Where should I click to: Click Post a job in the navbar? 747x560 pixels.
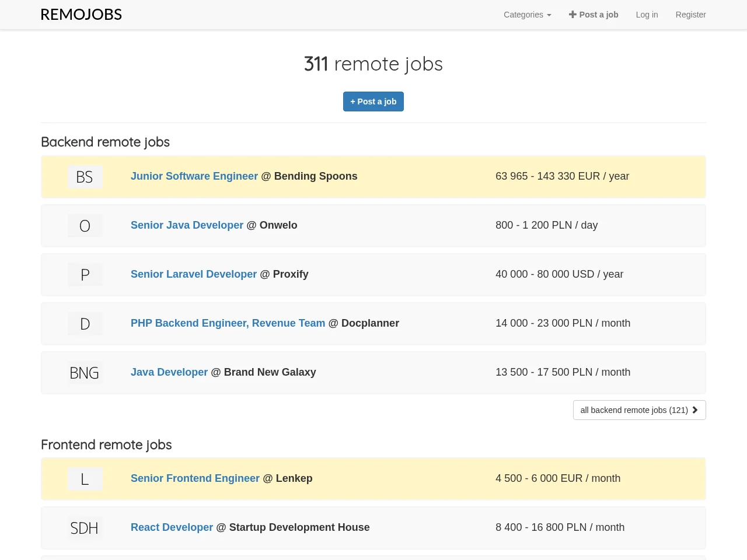(x=594, y=15)
